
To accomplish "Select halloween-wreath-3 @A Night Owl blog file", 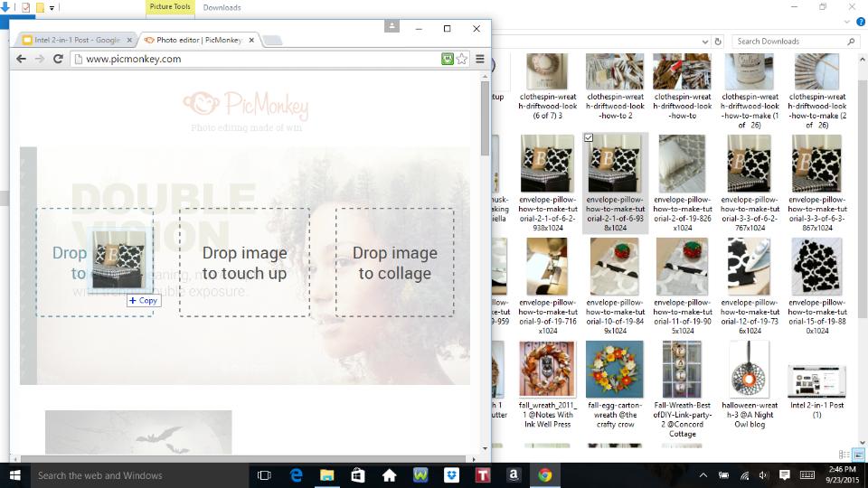I will pos(750,385).
